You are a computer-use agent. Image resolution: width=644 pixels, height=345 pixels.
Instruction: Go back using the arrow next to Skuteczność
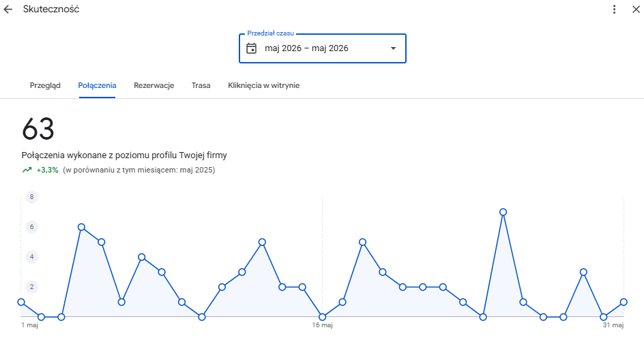click(x=8, y=10)
